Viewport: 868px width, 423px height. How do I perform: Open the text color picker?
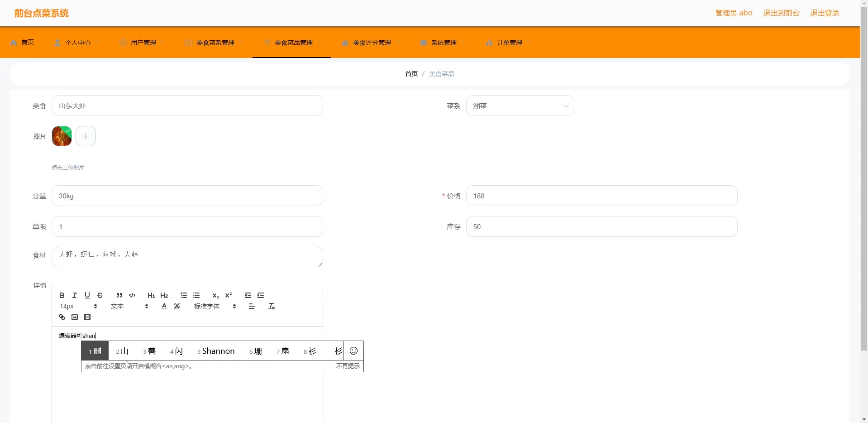[x=164, y=306]
